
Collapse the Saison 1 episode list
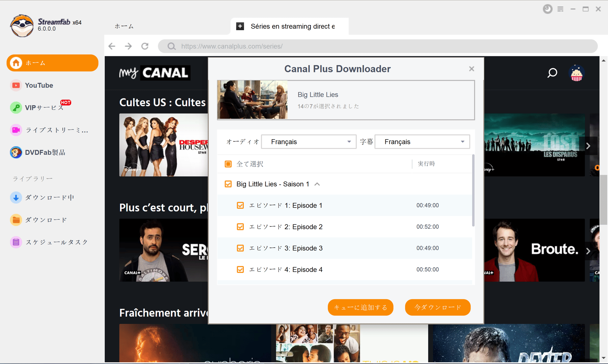tap(317, 184)
